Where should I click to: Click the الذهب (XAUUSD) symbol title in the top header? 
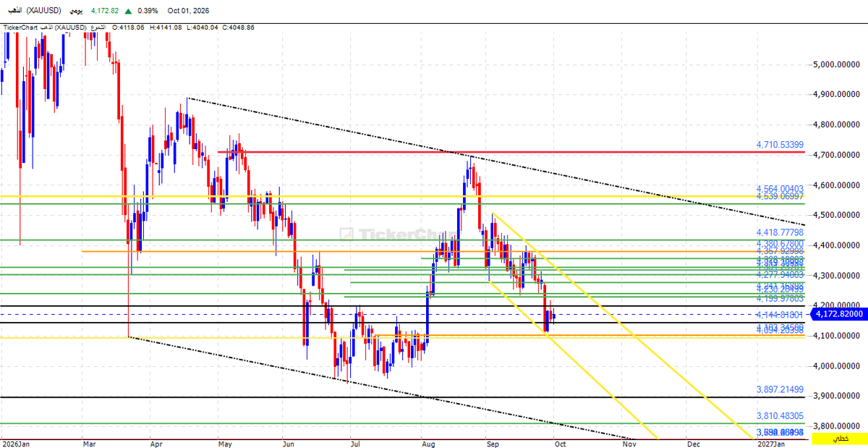(x=34, y=12)
